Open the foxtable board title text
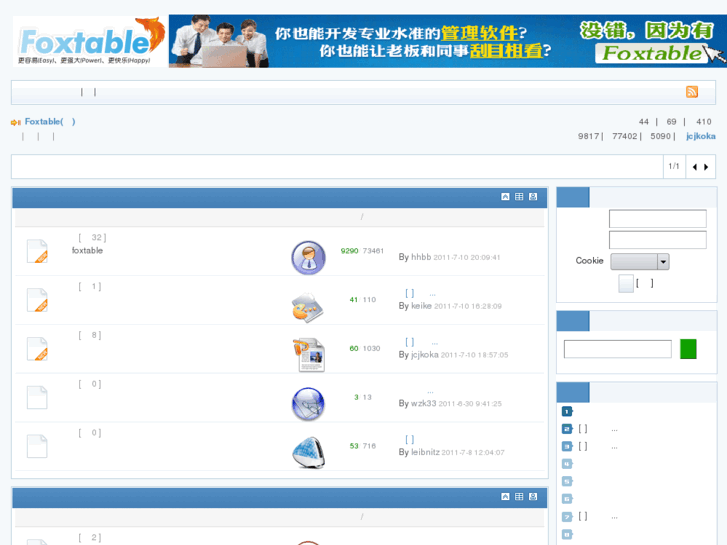727x545 pixels. tap(87, 250)
